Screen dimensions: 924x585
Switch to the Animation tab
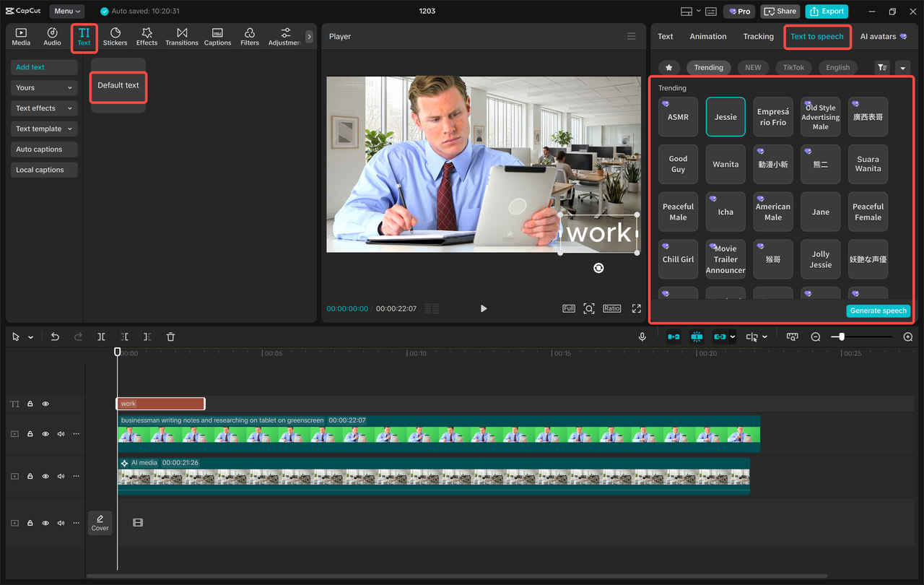[707, 37]
